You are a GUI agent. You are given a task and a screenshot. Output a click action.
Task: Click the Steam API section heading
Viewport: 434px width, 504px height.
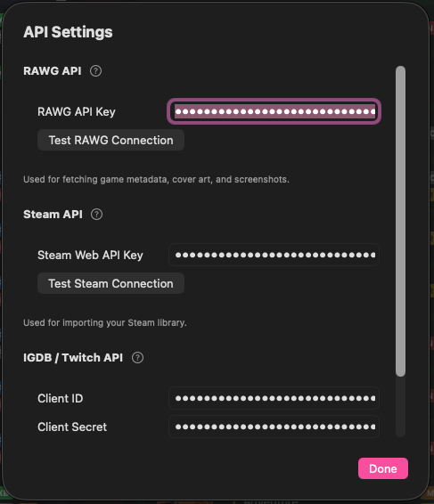click(53, 215)
